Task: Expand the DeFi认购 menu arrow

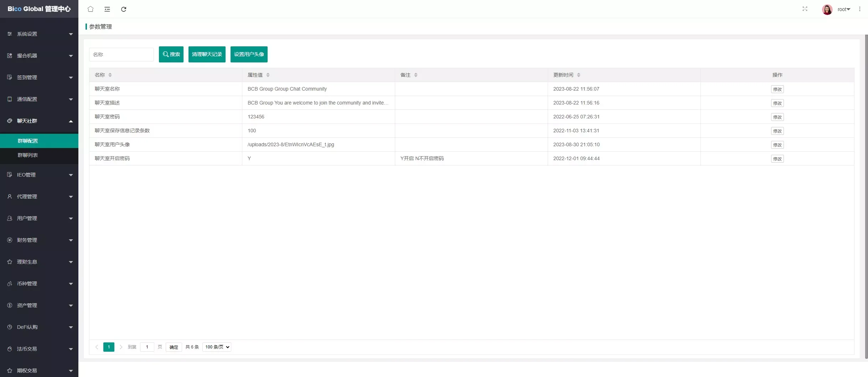Action: click(x=71, y=327)
